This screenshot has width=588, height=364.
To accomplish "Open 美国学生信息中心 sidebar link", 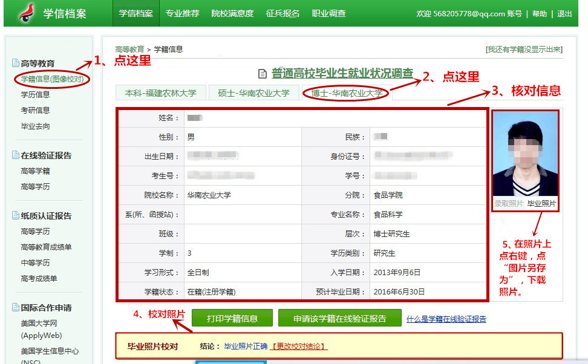I will point(50,356).
